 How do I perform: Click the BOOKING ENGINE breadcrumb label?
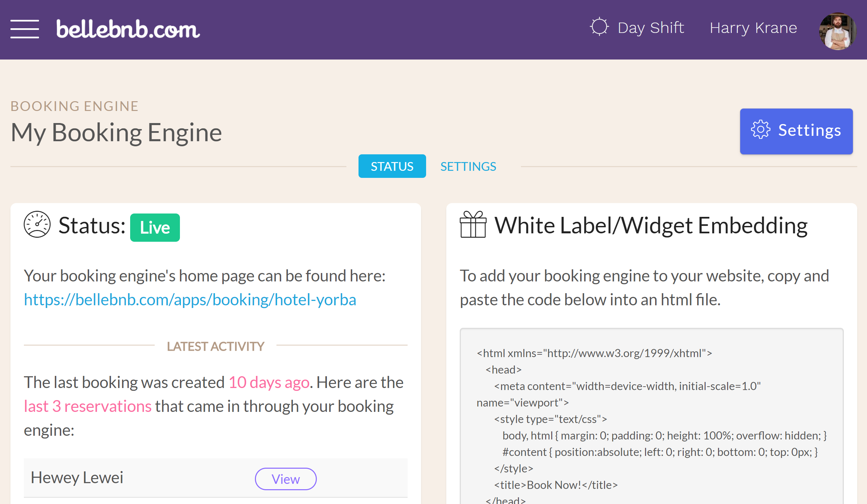(x=74, y=106)
